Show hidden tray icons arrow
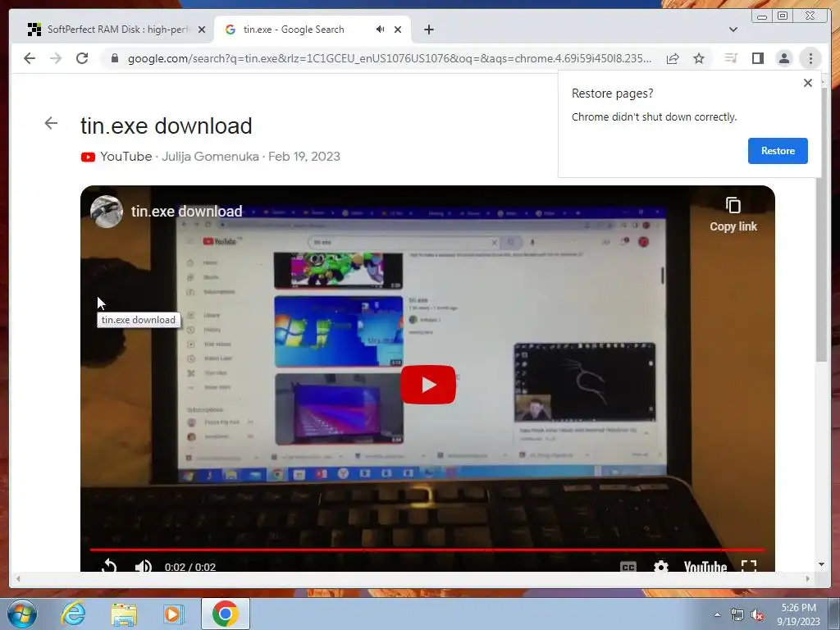The width and height of the screenshot is (840, 630). pos(717,614)
